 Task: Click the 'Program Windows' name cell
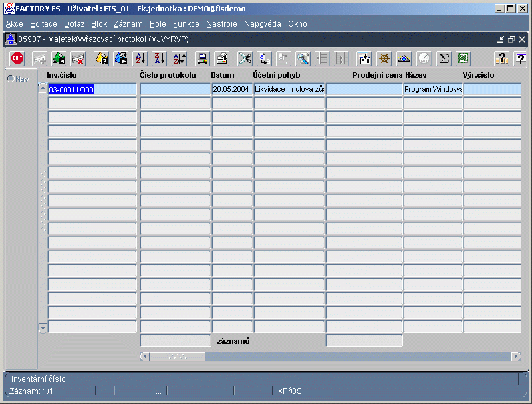point(433,89)
